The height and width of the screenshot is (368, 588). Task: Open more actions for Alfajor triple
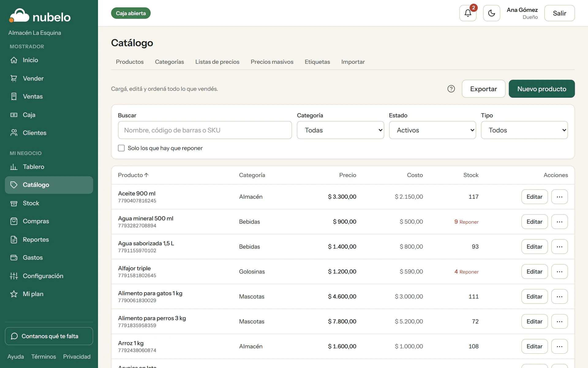(x=559, y=272)
